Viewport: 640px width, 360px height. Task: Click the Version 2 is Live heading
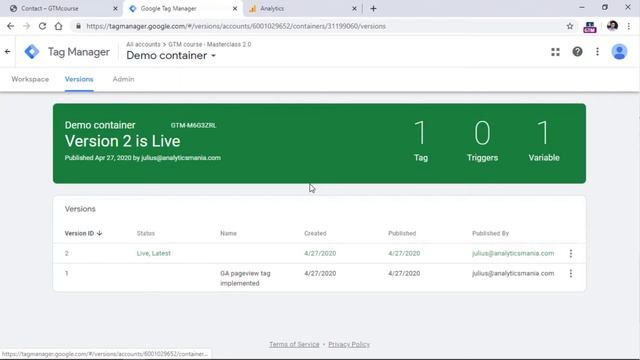[x=122, y=141]
